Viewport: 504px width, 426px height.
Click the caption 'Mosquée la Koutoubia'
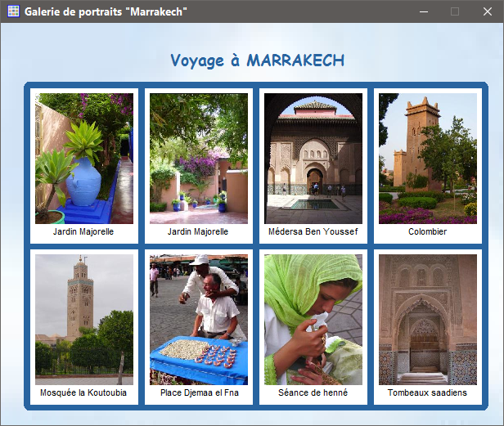83,393
